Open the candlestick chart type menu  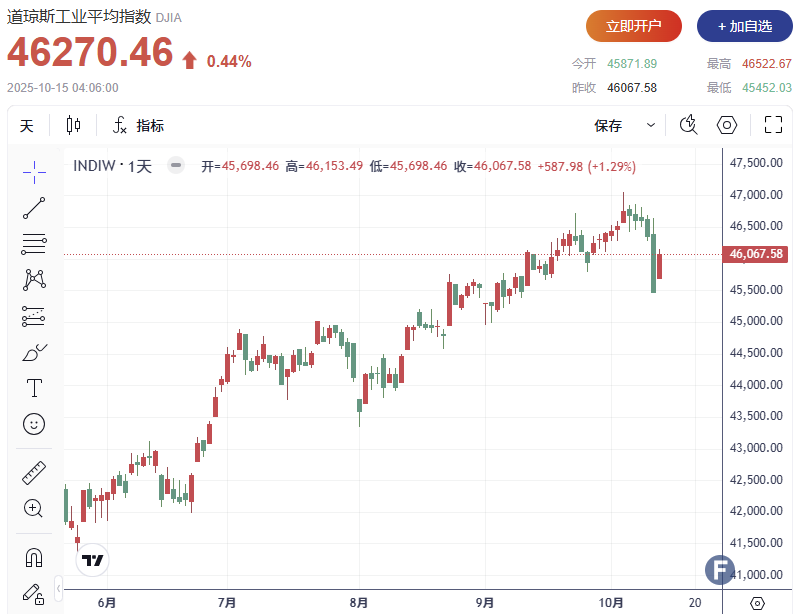tap(73, 125)
